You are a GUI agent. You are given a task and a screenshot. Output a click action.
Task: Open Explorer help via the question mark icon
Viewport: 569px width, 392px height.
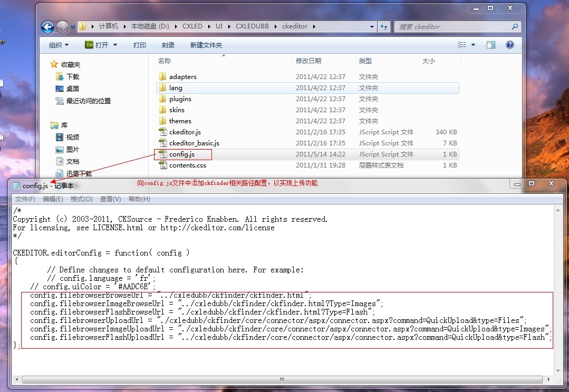(509, 45)
